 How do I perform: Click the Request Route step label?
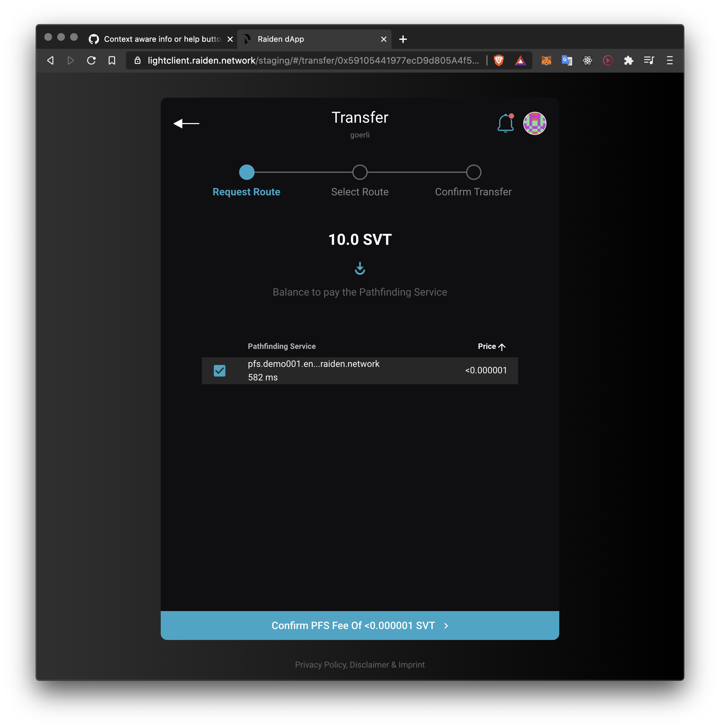coord(246,192)
